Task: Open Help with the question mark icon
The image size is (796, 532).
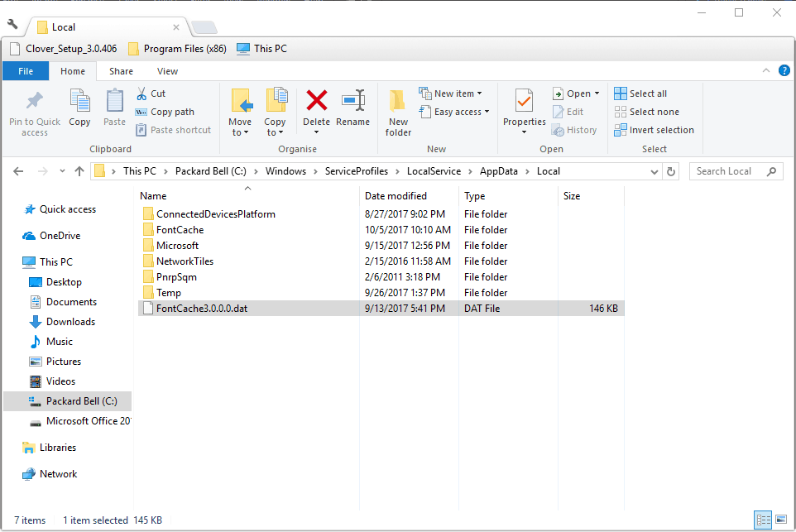Action: (784, 71)
